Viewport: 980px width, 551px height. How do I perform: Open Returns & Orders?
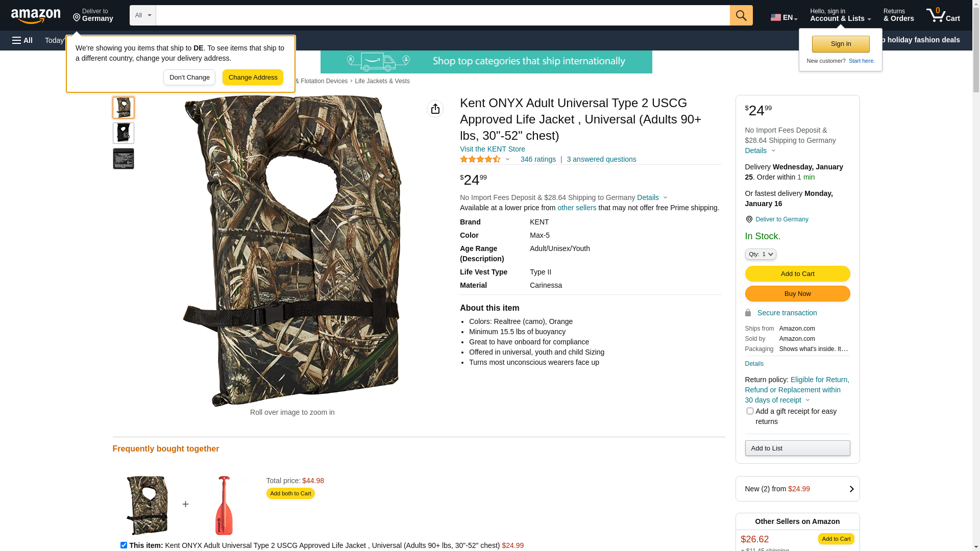[x=898, y=15]
